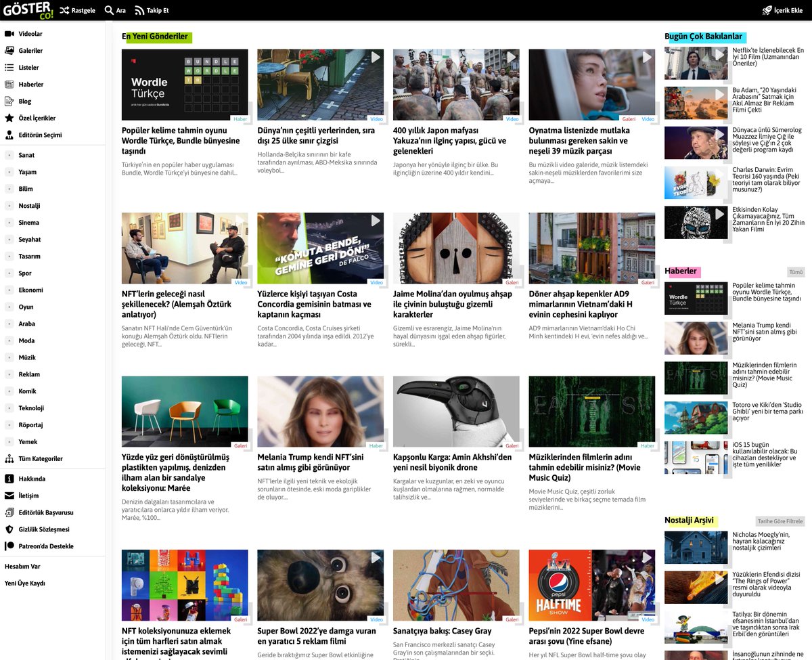The width and height of the screenshot is (812, 660).
Task: Click Nostalji Arşivi heading
Action: coord(689,521)
